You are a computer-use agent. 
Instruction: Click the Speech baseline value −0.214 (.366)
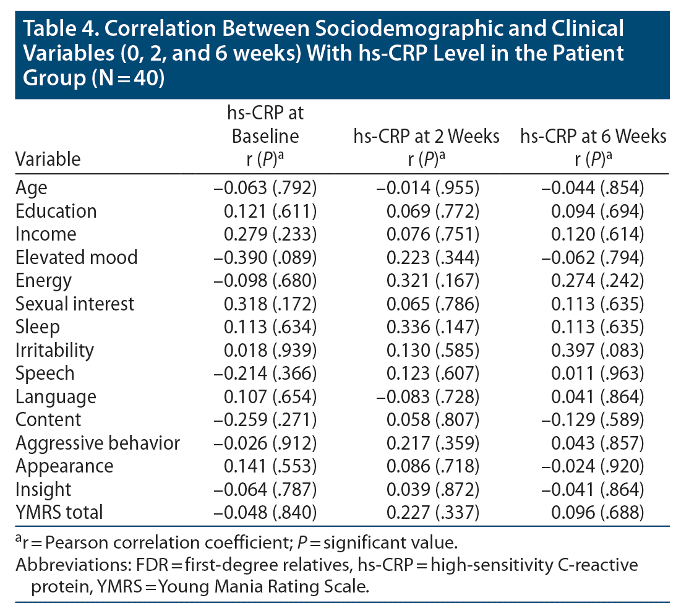(268, 374)
